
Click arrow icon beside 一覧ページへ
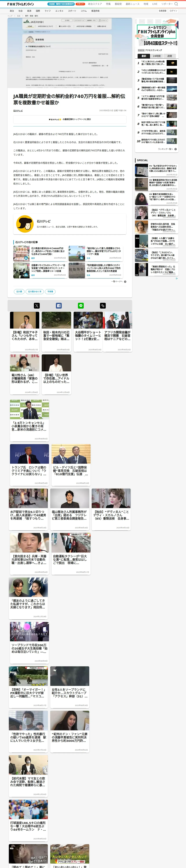[x=125, y=281]
